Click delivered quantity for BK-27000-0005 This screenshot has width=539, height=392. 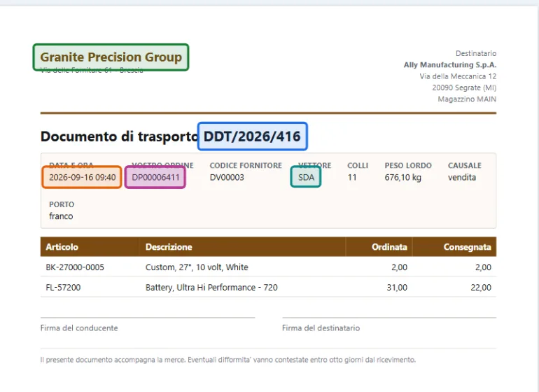point(483,267)
